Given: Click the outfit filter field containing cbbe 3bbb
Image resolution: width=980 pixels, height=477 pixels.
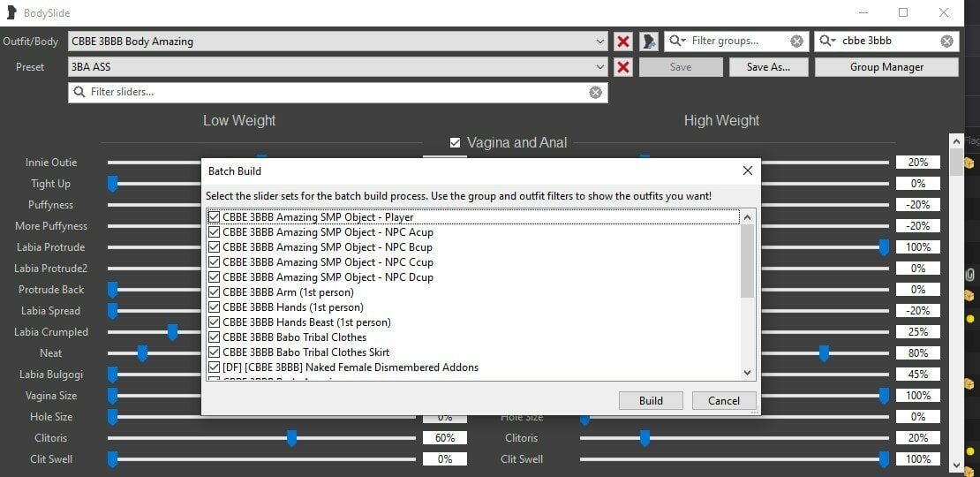Looking at the screenshot, I should pos(886,42).
